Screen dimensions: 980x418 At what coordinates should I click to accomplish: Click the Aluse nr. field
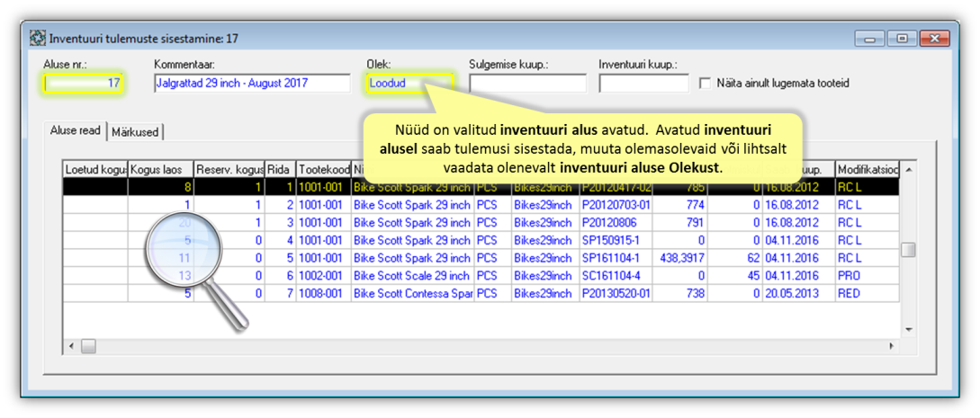coord(84,83)
